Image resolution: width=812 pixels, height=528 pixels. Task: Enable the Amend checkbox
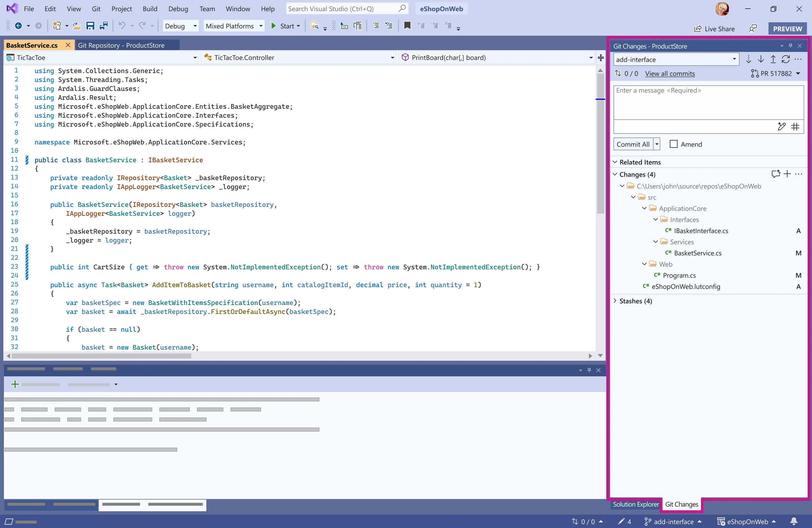673,144
